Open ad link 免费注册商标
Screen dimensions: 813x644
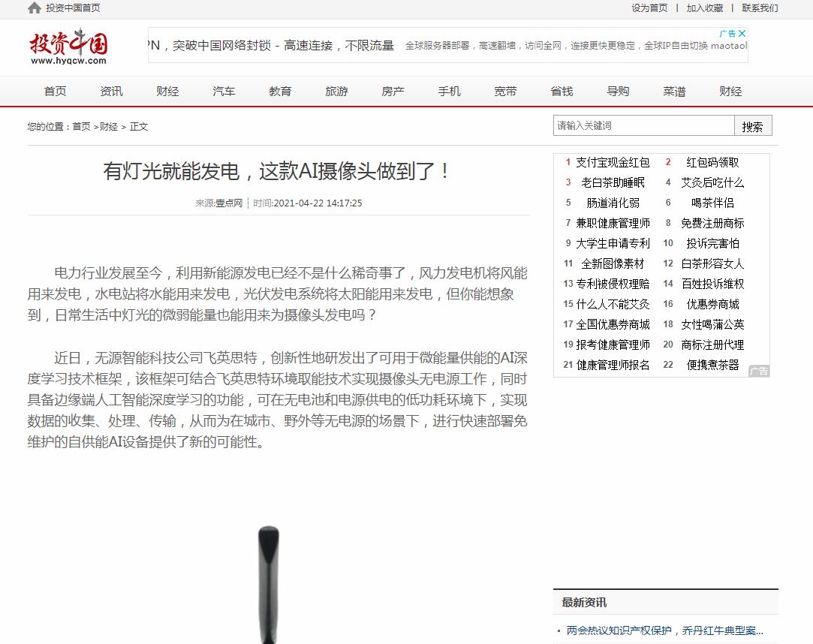(x=712, y=223)
